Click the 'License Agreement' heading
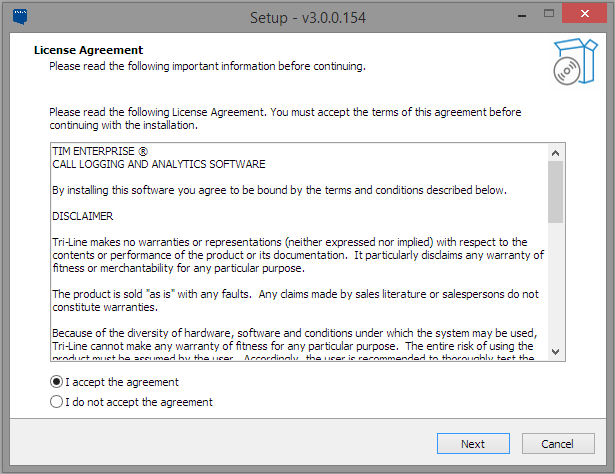Image resolution: width=615 pixels, height=474 pixels. [89, 50]
